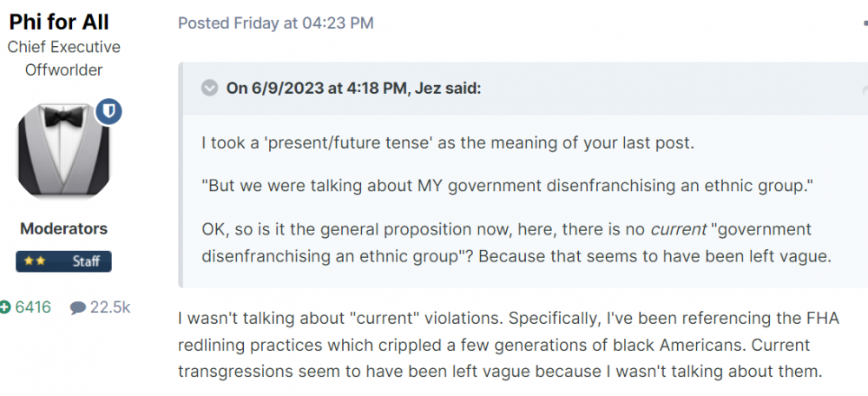The width and height of the screenshot is (868, 396).
Task: Open the Moderators group link
Action: [63, 229]
